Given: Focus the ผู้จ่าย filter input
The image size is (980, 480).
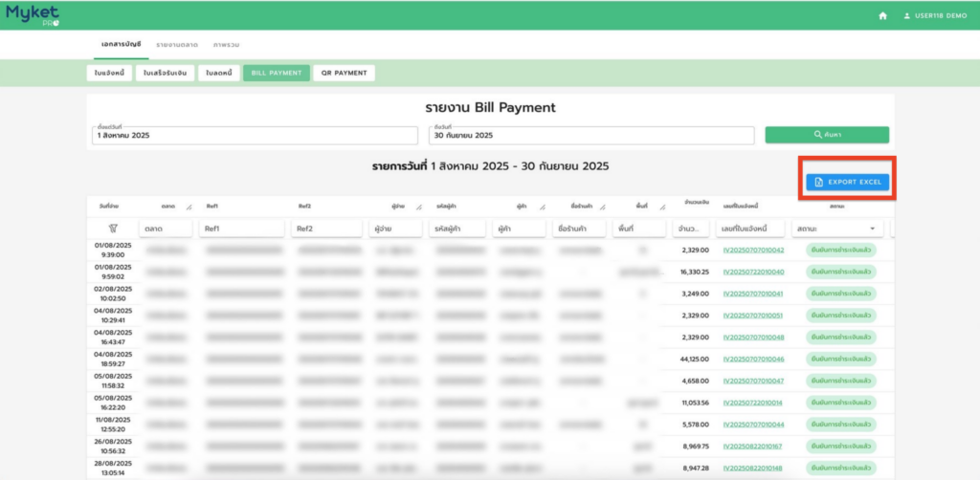Looking at the screenshot, I should point(395,229).
